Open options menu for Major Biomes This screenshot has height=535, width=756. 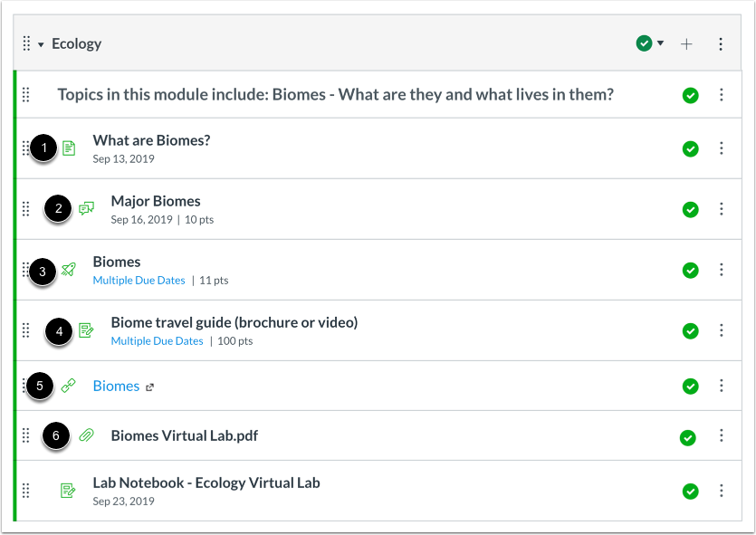point(722,209)
